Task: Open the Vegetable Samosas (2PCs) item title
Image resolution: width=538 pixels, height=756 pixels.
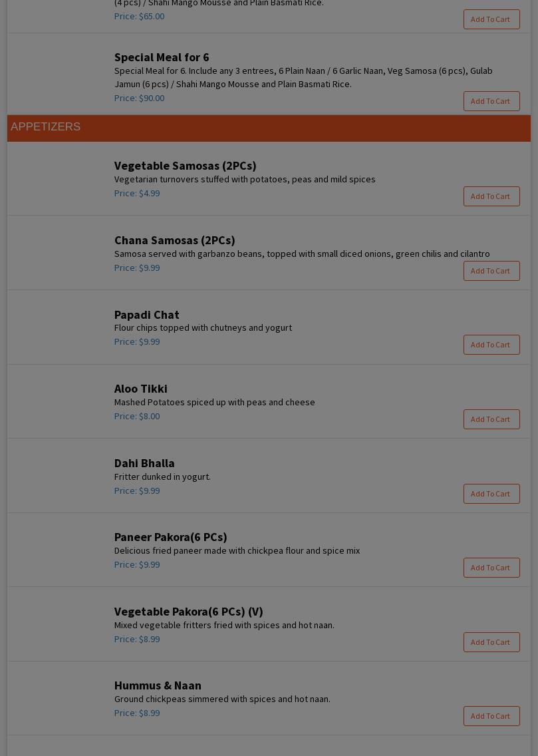Action: [185, 166]
